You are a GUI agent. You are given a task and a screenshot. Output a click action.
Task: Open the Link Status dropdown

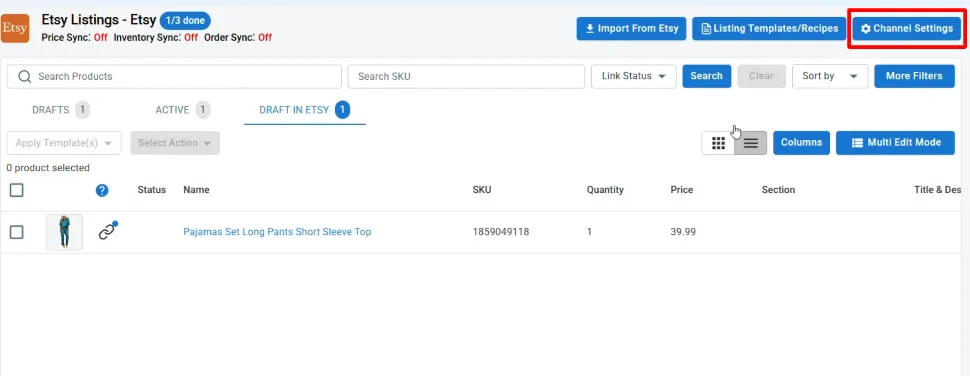(634, 76)
